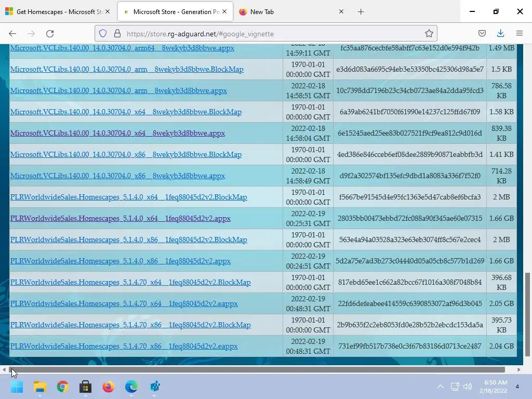
Task: Go forward with the arrow button
Action: click(x=31, y=34)
